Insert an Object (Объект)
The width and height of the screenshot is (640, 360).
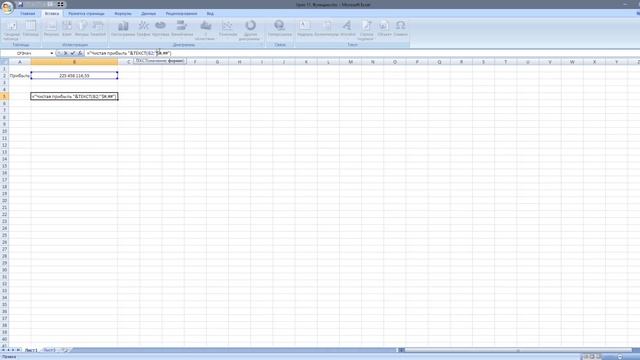tap(384, 30)
